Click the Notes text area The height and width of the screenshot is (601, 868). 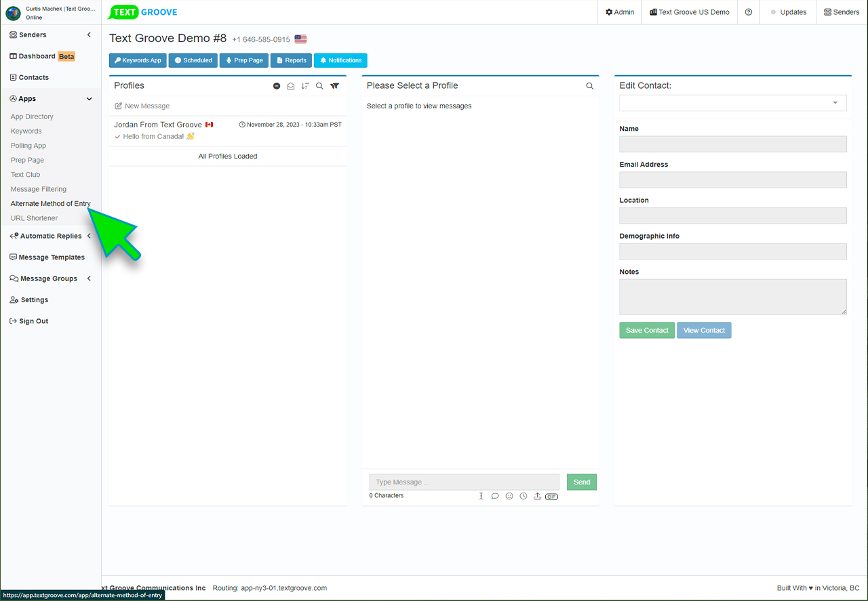(733, 297)
